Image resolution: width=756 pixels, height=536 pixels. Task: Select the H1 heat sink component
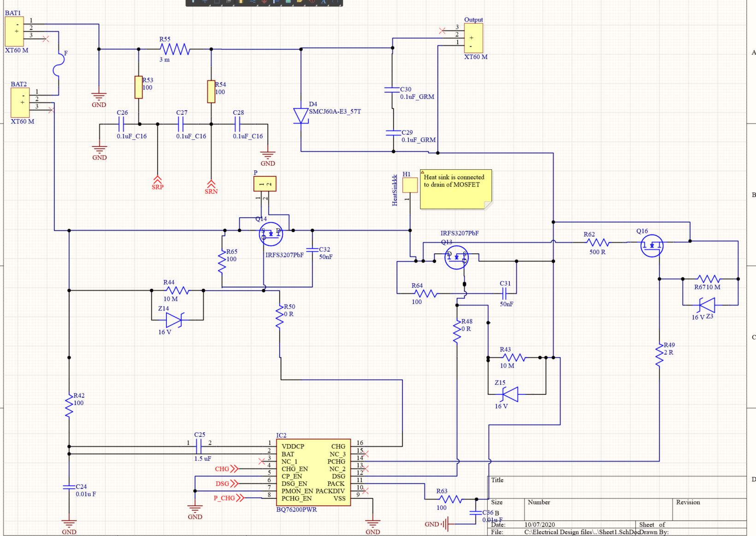pos(410,185)
